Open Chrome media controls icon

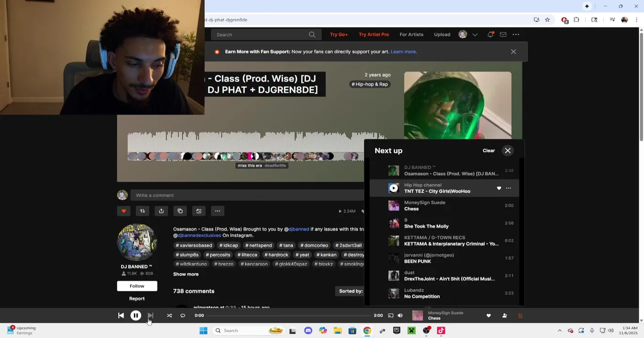612,20
